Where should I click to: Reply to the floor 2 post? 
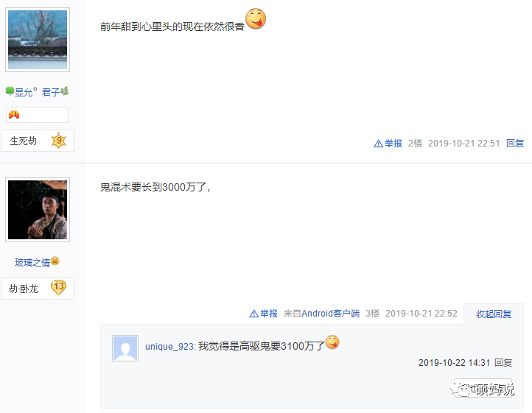point(515,144)
